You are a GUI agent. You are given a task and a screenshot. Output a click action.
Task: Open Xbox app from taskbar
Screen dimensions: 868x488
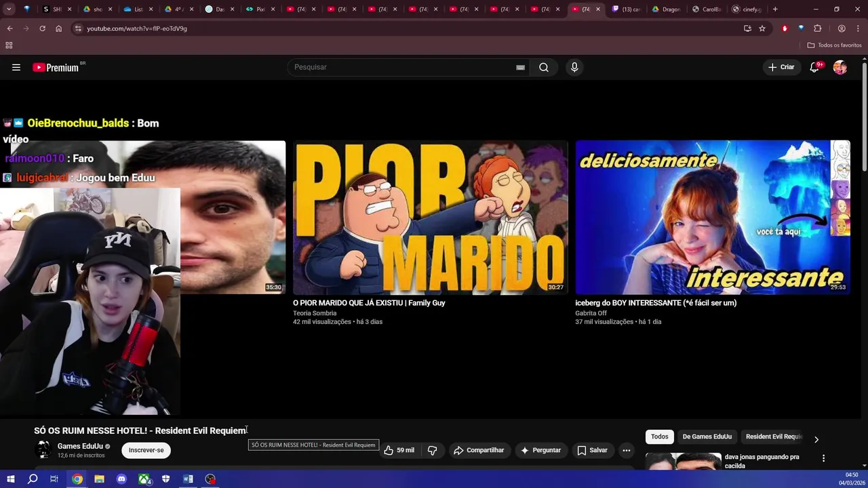144,479
